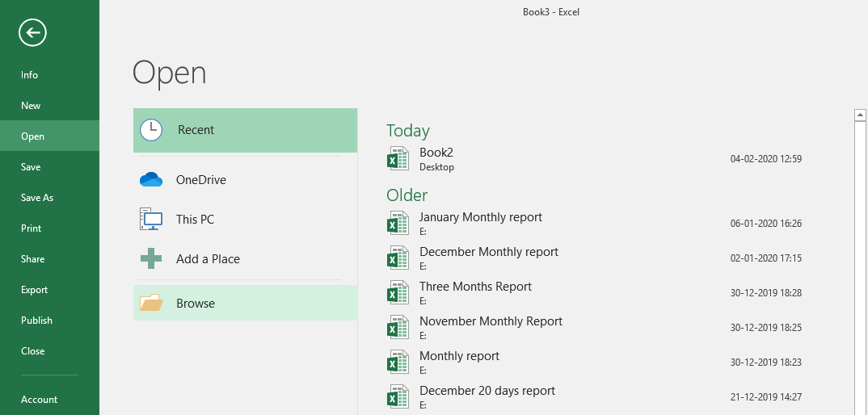Select the This PC location label
The image size is (868, 415).
point(195,219)
